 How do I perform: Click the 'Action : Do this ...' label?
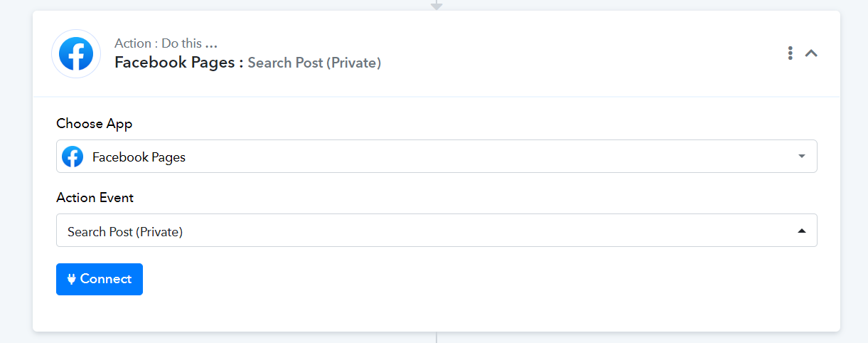166,43
